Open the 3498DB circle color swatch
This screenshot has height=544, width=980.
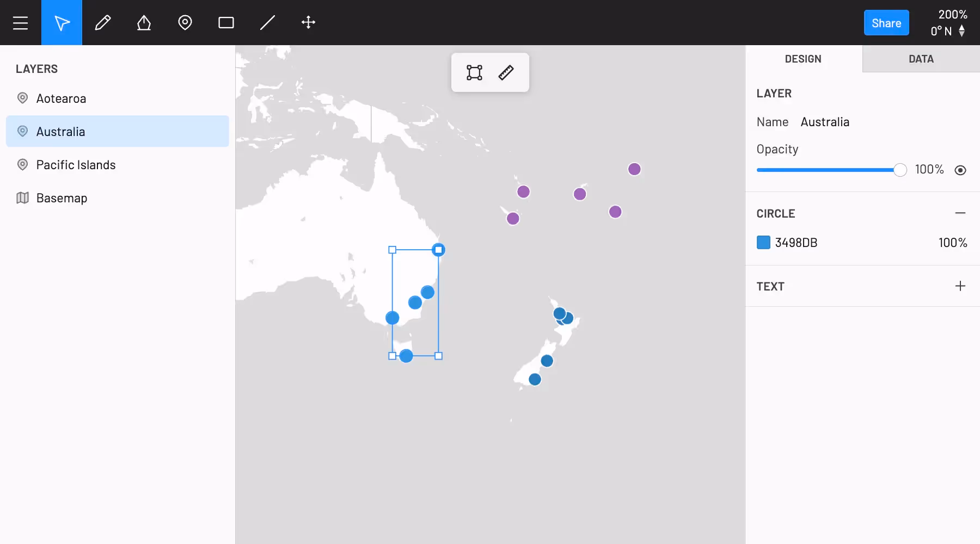763,243
